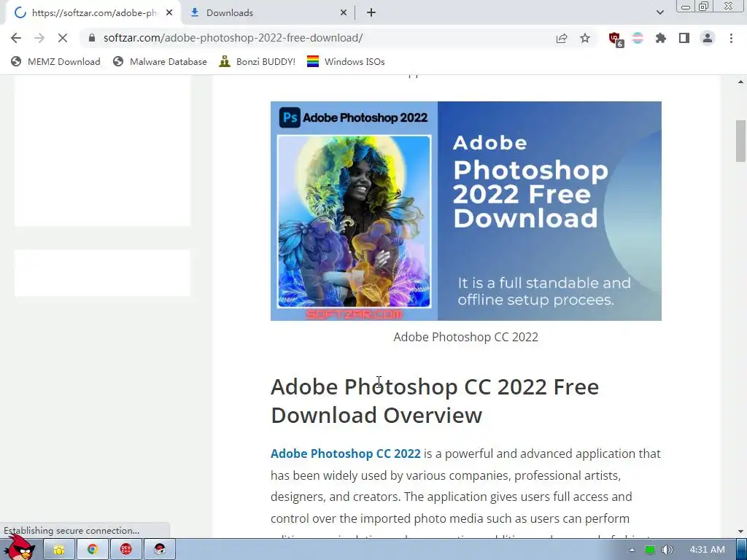Click the Adobe Photoshop CC 2022 caption
This screenshot has height=560, width=747.
click(x=466, y=337)
